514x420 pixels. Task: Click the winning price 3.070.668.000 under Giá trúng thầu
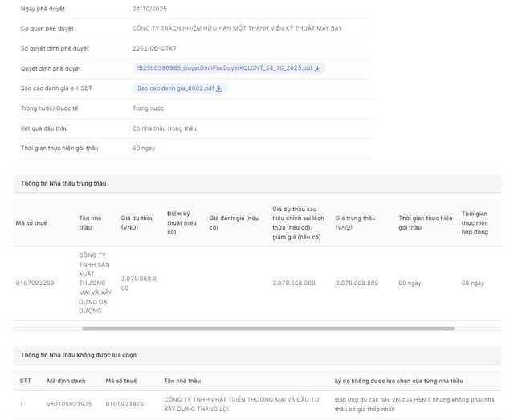coord(357,283)
